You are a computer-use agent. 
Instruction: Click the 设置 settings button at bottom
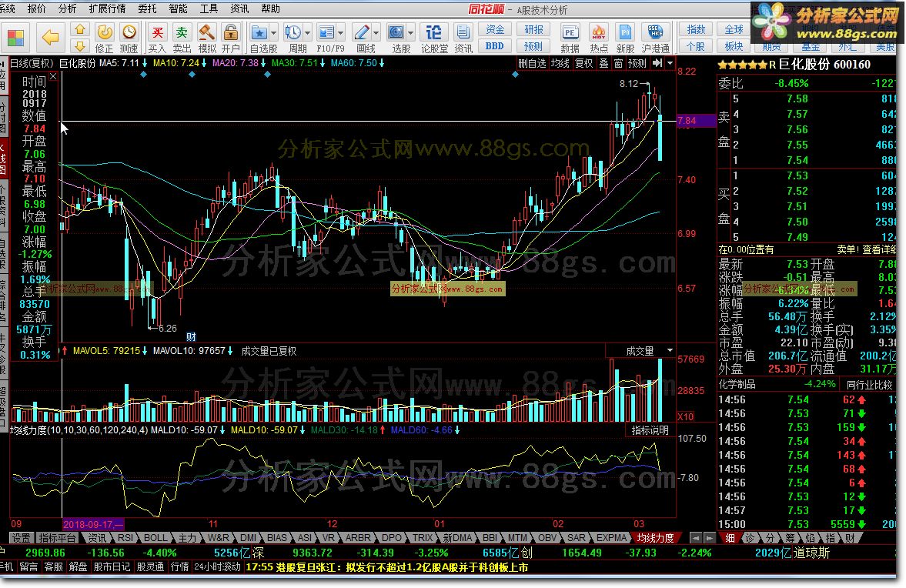tap(22, 538)
